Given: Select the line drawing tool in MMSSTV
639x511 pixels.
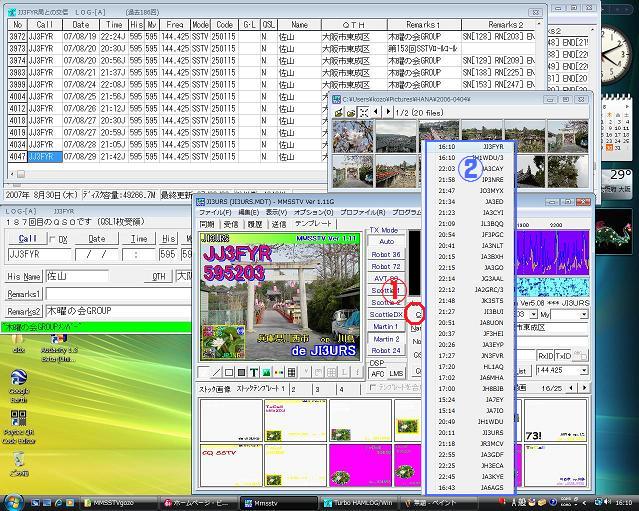Looking at the screenshot, I should click(x=216, y=372).
